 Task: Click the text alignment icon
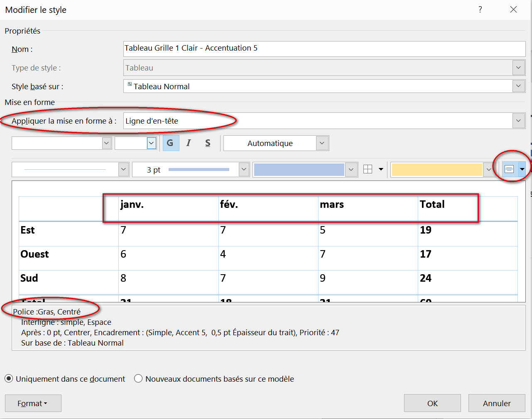pyautogui.click(x=509, y=169)
